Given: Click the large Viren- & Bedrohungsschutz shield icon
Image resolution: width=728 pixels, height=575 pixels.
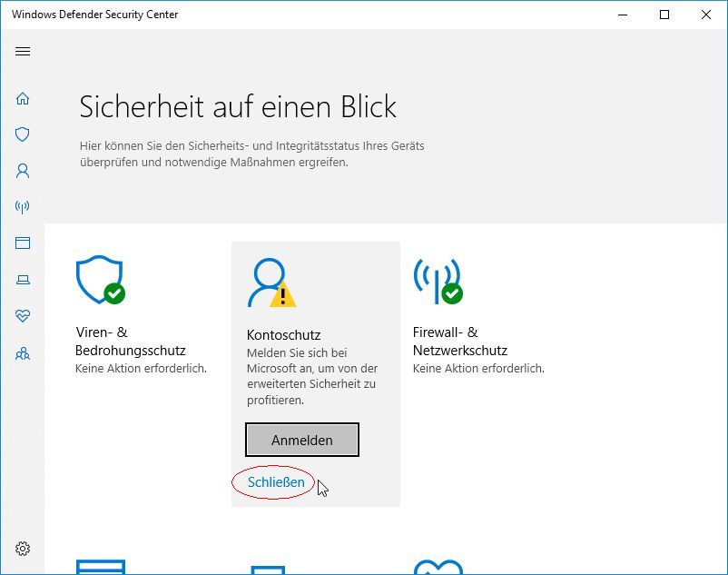Looking at the screenshot, I should 100,280.
